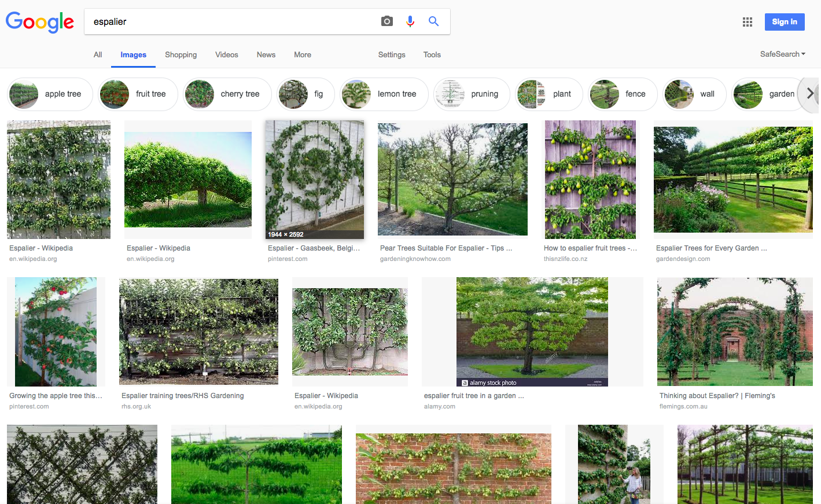
Task: Open the 1944 × 2592 Gaasbeek image
Action: (x=314, y=179)
